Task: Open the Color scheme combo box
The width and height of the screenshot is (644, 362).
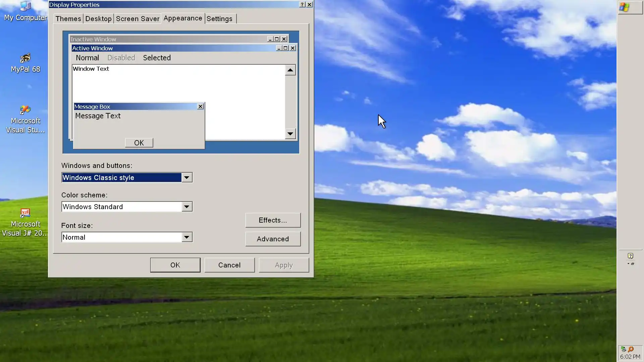Action: coord(186,206)
